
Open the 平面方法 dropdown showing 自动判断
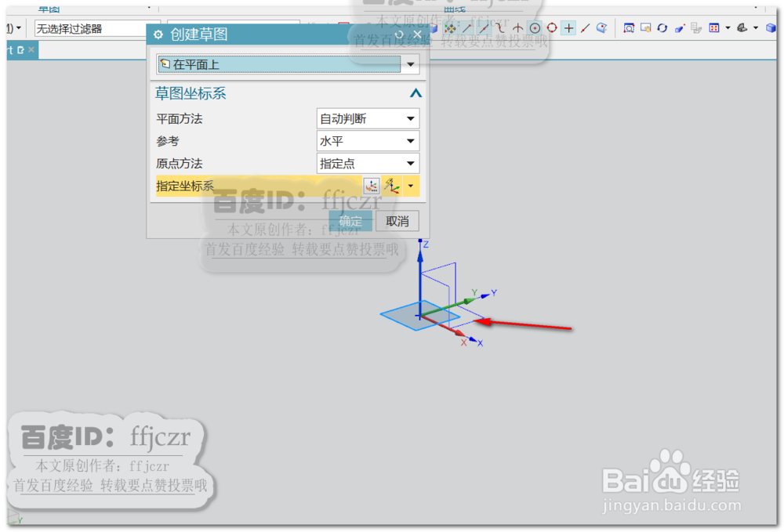coord(411,118)
